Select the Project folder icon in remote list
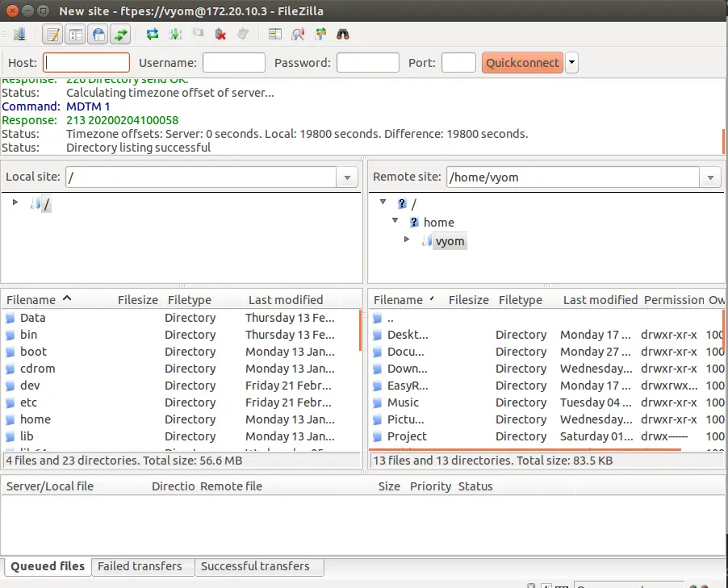The image size is (728, 588). pyautogui.click(x=378, y=436)
